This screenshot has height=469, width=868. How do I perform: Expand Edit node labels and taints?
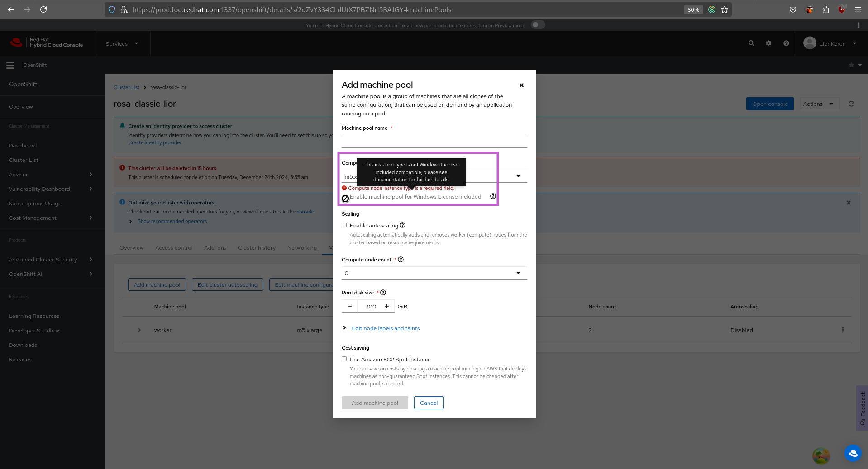click(x=386, y=328)
